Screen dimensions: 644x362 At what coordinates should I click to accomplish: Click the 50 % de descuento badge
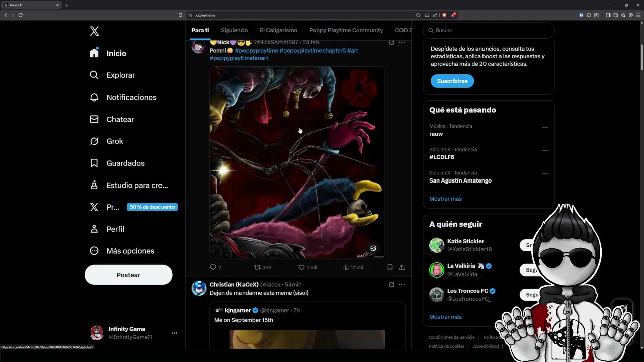pos(152,207)
